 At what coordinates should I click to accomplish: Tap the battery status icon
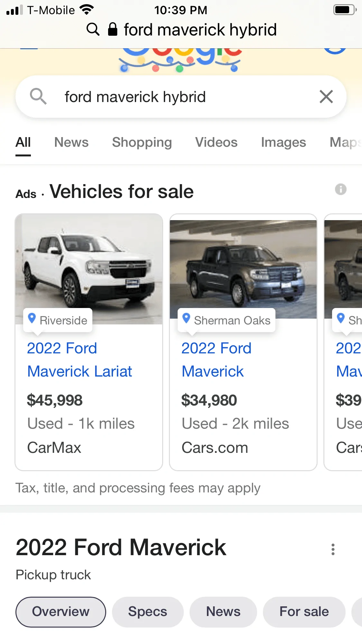click(x=345, y=10)
